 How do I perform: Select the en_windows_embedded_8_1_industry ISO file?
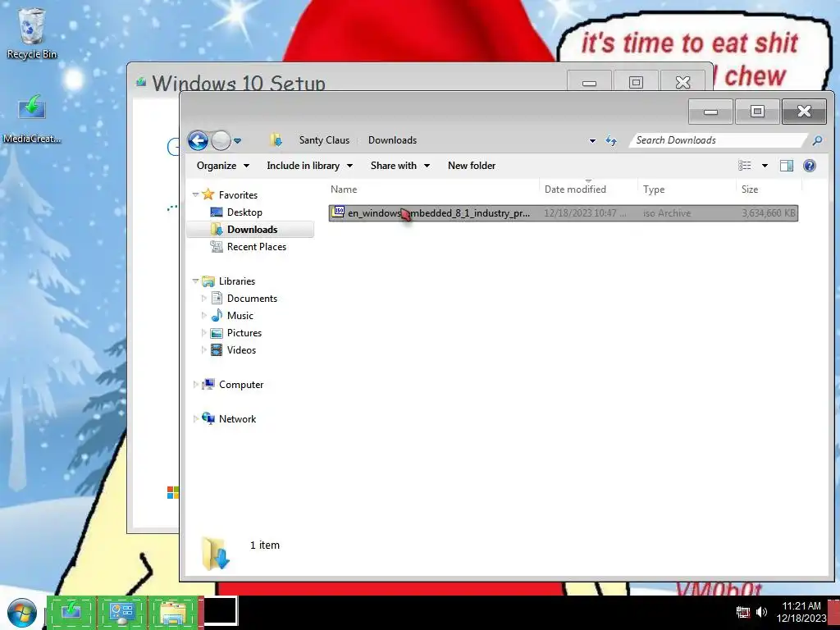[x=563, y=212]
